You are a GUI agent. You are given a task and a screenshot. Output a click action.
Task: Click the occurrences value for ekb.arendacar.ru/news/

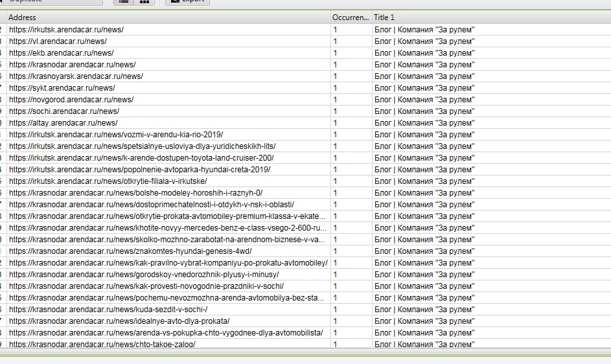tap(335, 53)
